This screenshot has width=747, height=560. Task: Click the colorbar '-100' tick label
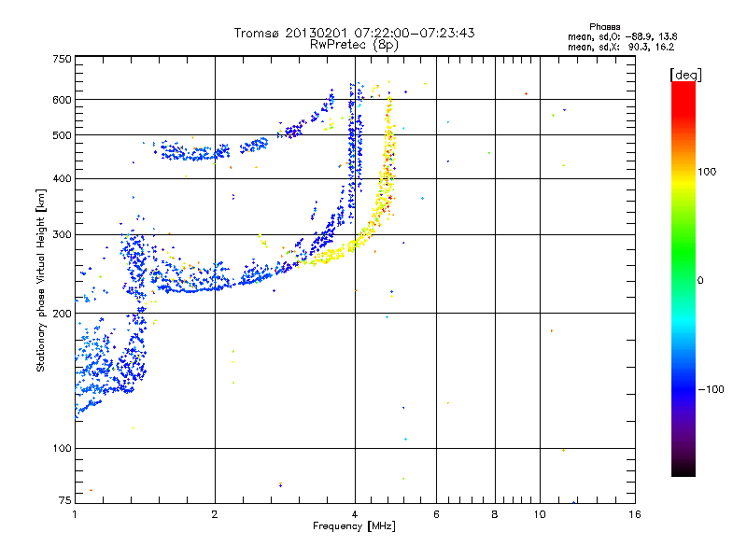[x=711, y=389]
